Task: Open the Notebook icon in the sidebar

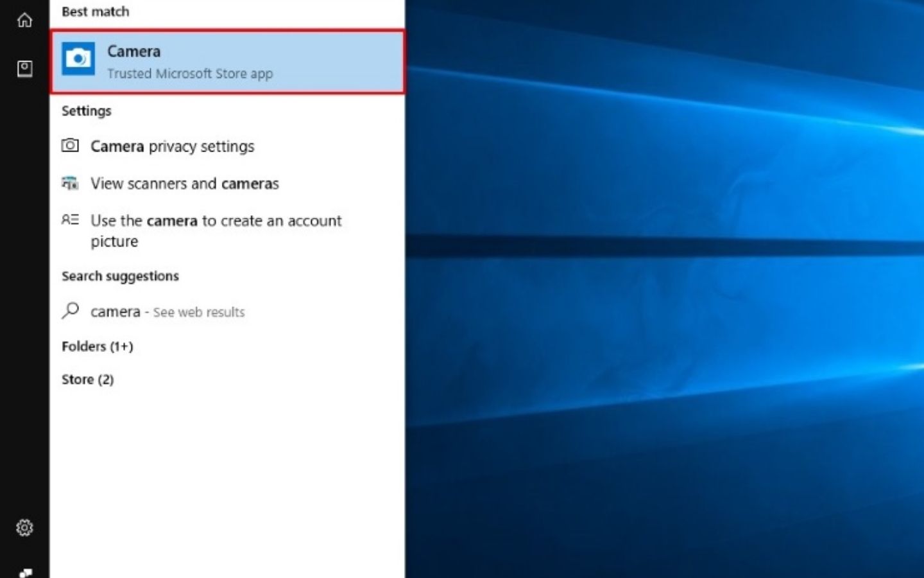Action: pos(24,68)
